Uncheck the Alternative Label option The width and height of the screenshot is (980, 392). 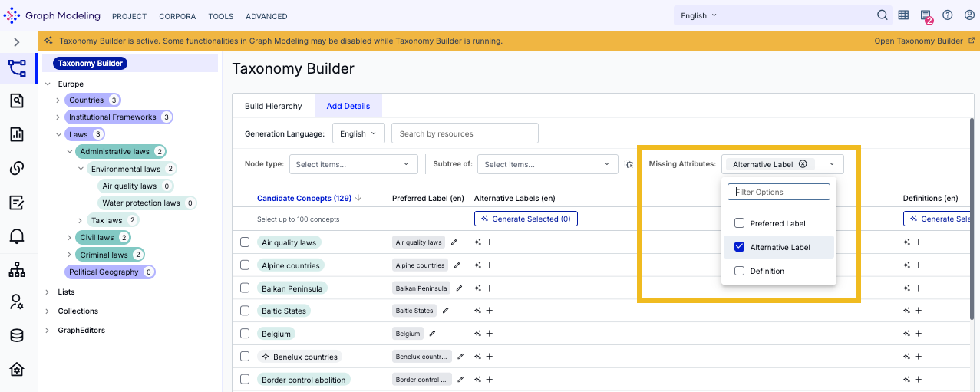740,247
